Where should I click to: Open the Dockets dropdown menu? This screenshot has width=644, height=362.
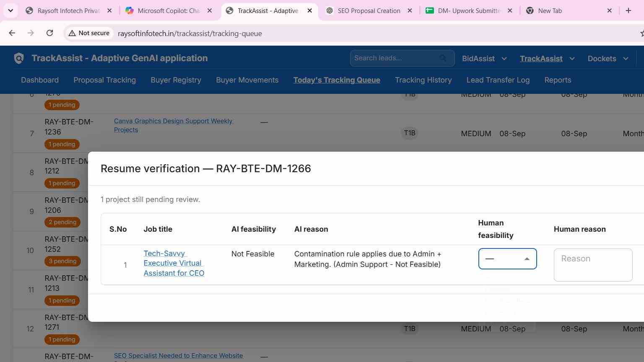[608, 59]
